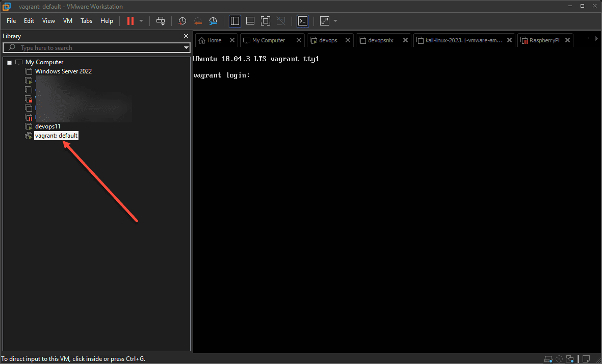Open the snapshot manager
This screenshot has height=364, width=602.
pyautogui.click(x=213, y=21)
